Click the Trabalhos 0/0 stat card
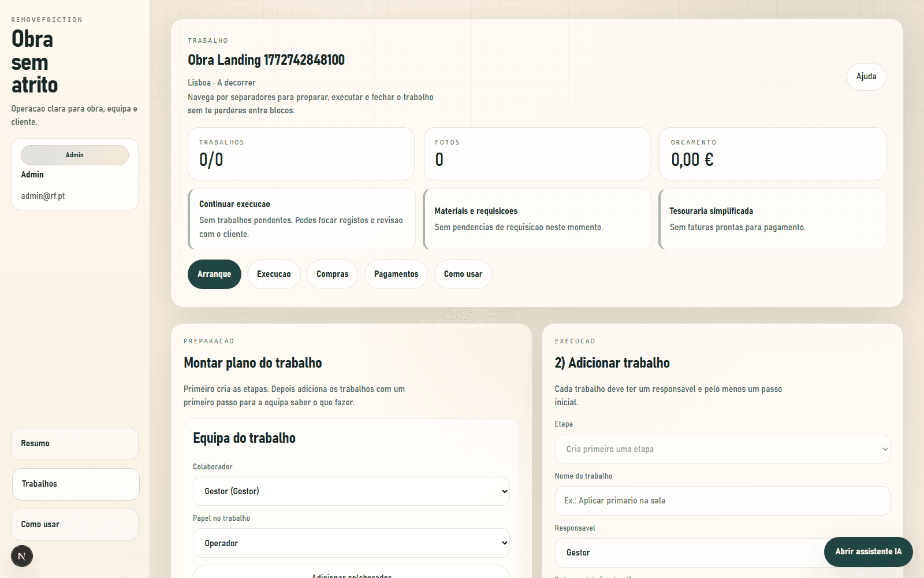 click(x=301, y=154)
